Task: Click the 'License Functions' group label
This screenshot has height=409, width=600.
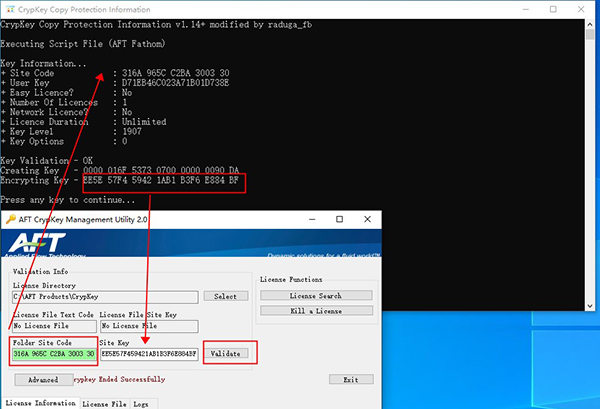Action: tap(291, 280)
